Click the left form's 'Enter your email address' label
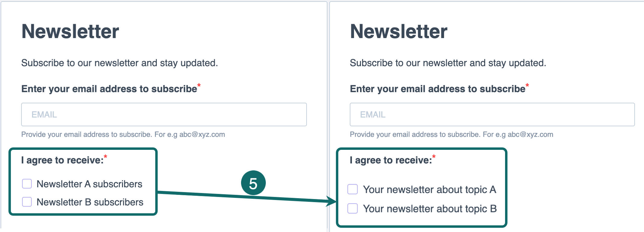Screen dimensions: 644x232 click(109, 89)
